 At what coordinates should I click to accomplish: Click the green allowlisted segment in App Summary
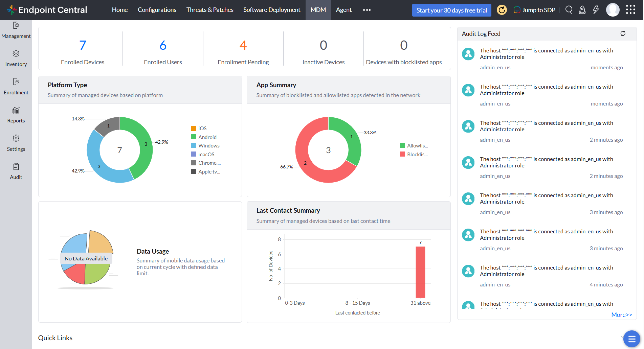click(x=351, y=137)
